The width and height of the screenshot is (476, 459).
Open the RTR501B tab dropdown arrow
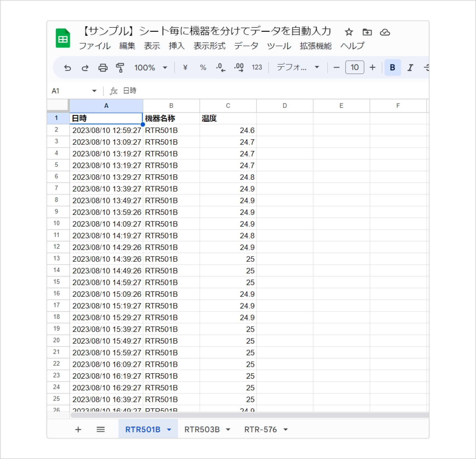(x=169, y=430)
